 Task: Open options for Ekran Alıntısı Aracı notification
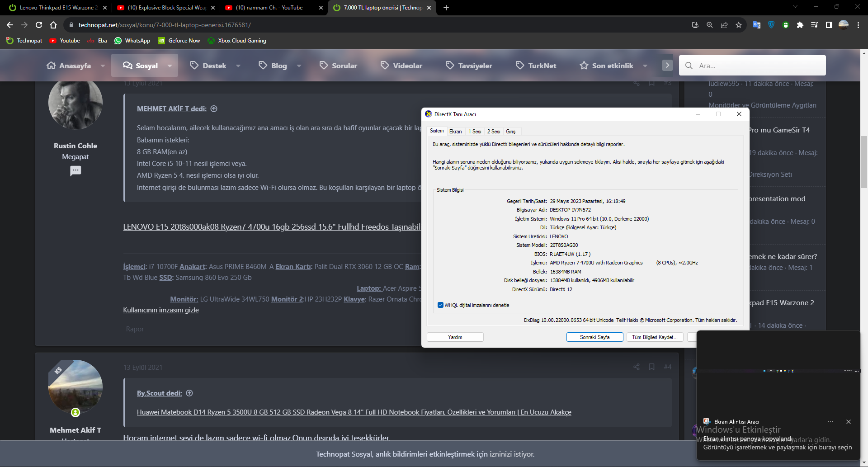coord(830,422)
